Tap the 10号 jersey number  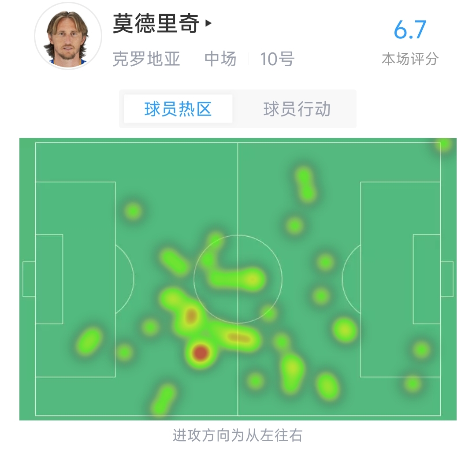tap(277, 59)
